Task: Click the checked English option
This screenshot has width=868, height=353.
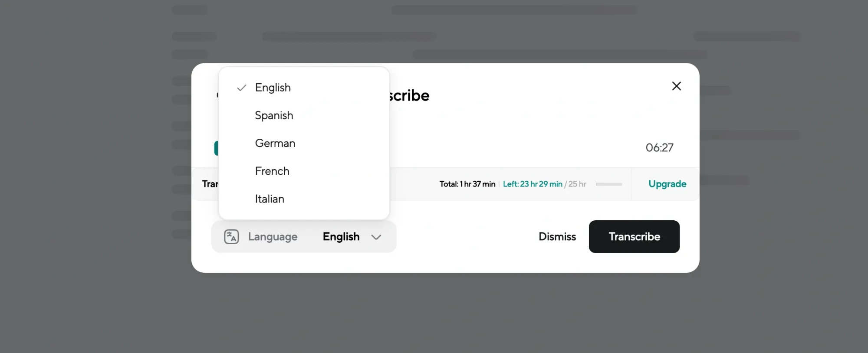Action: (x=273, y=88)
